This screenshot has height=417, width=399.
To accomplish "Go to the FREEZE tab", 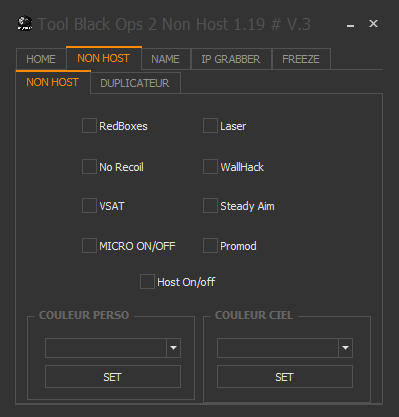I will pyautogui.click(x=301, y=59).
